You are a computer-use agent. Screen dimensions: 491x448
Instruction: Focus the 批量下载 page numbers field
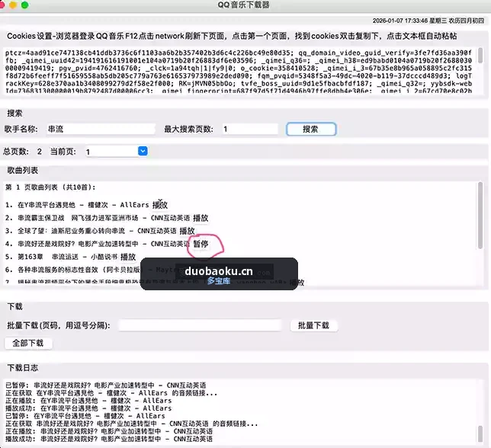pyautogui.click(x=200, y=325)
